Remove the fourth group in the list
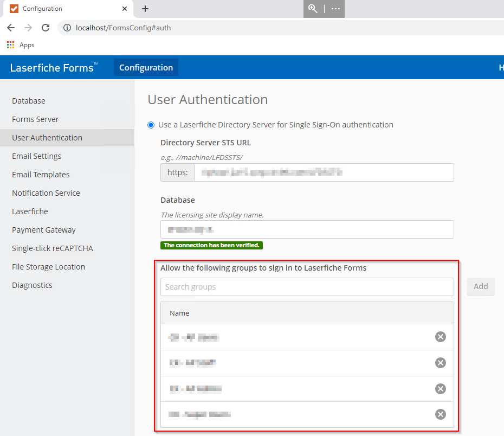 tap(441, 414)
